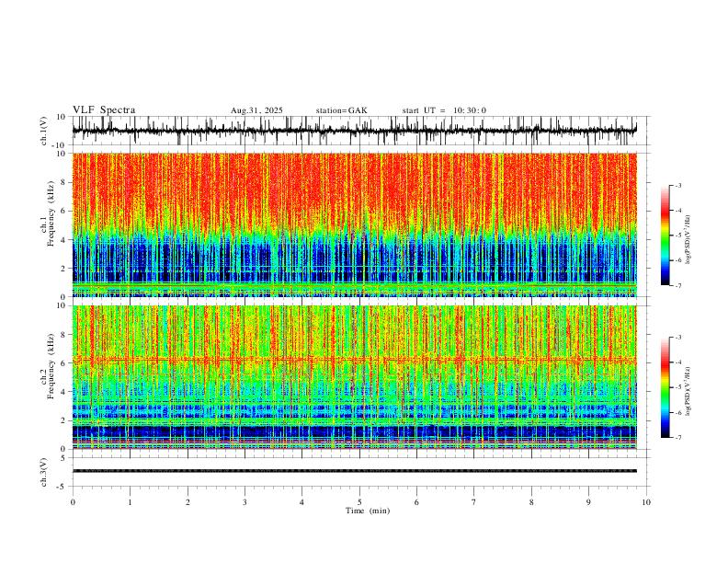Click the '10' tick on the time axis

[x=646, y=502]
